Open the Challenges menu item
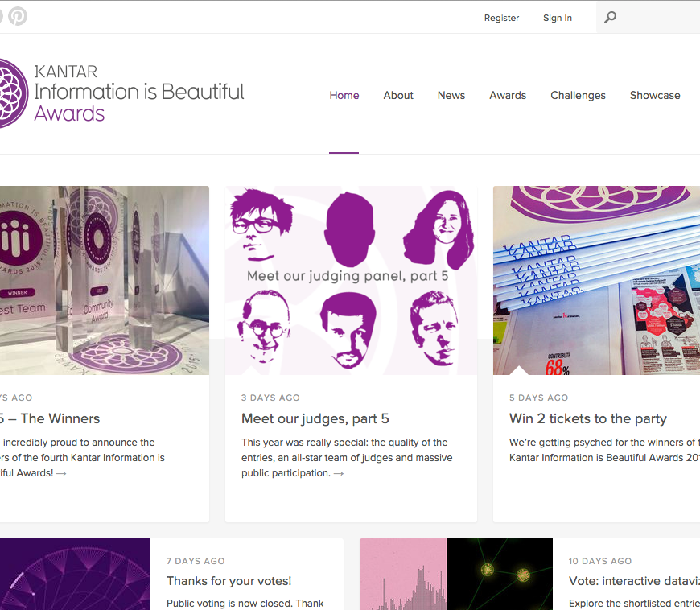 coord(578,96)
